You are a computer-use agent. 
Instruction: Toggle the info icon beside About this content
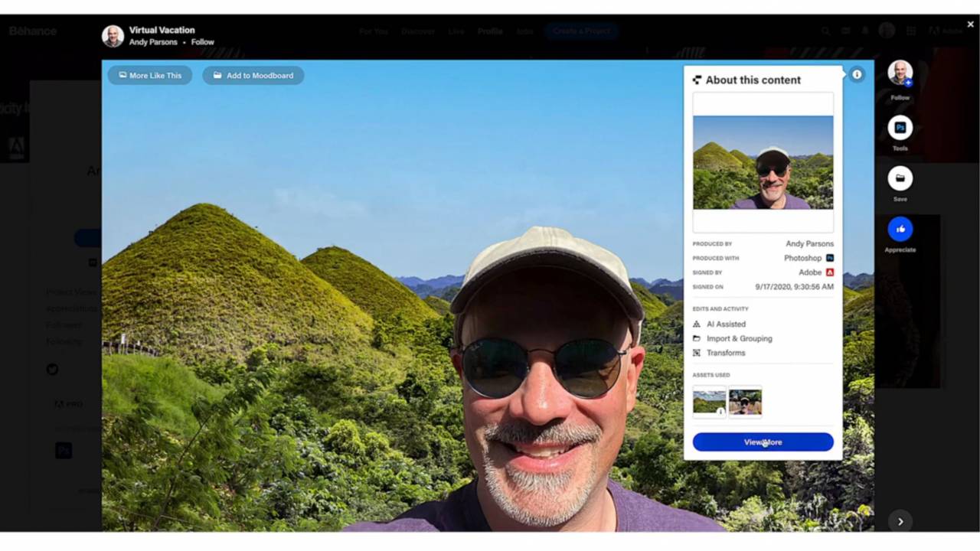click(857, 74)
